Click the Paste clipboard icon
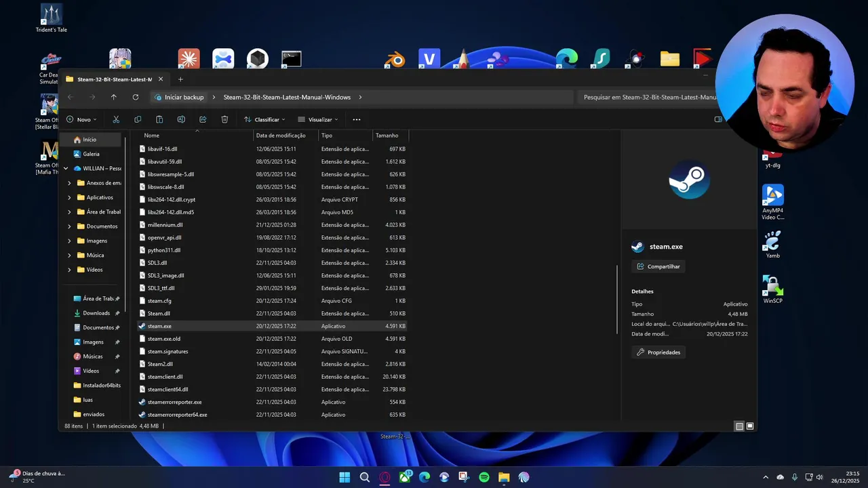This screenshot has width=868, height=488. 159,119
